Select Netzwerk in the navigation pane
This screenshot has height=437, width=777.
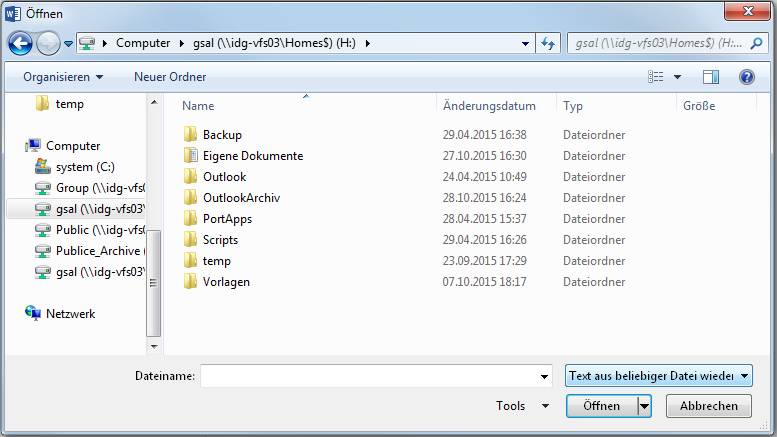[70, 314]
